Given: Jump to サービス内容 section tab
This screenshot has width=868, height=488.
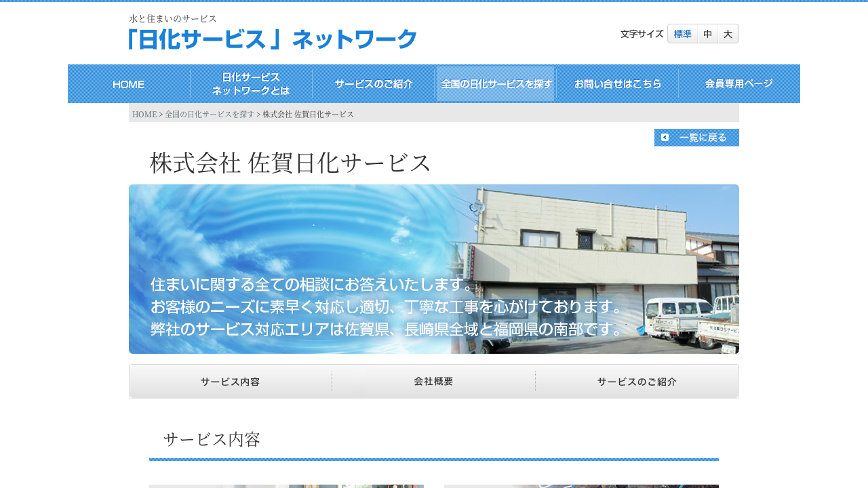Looking at the screenshot, I should 230,382.
